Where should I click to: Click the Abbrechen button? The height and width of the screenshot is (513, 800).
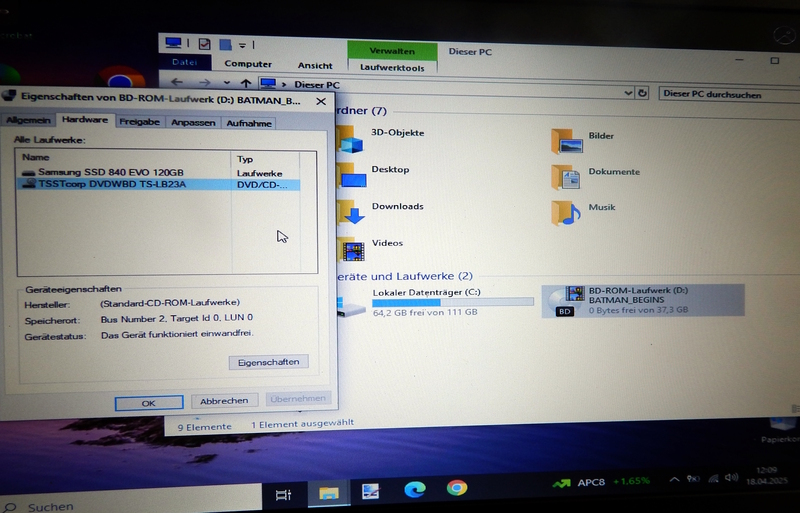point(224,401)
